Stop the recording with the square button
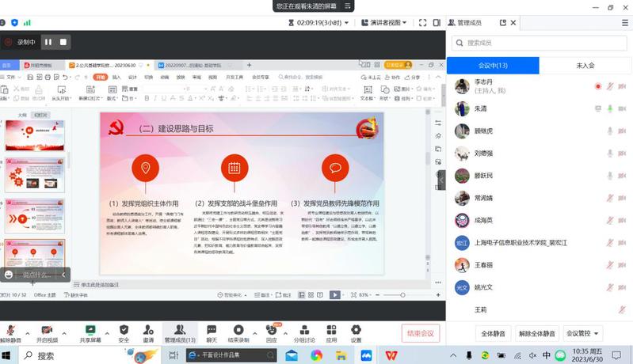 (x=63, y=42)
